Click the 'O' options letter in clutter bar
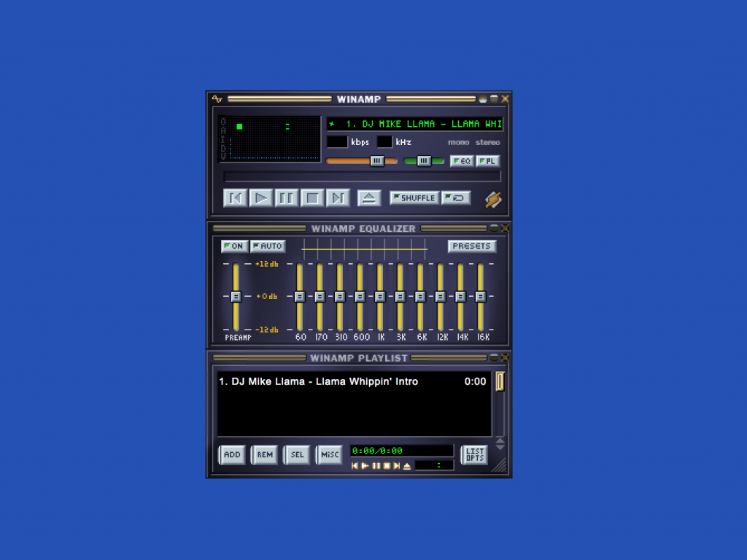Viewport: 747px width, 560px height. pyautogui.click(x=223, y=122)
